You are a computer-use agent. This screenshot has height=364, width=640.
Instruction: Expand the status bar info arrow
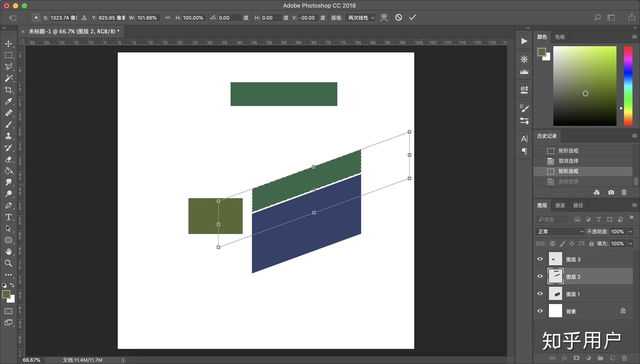[123, 360]
